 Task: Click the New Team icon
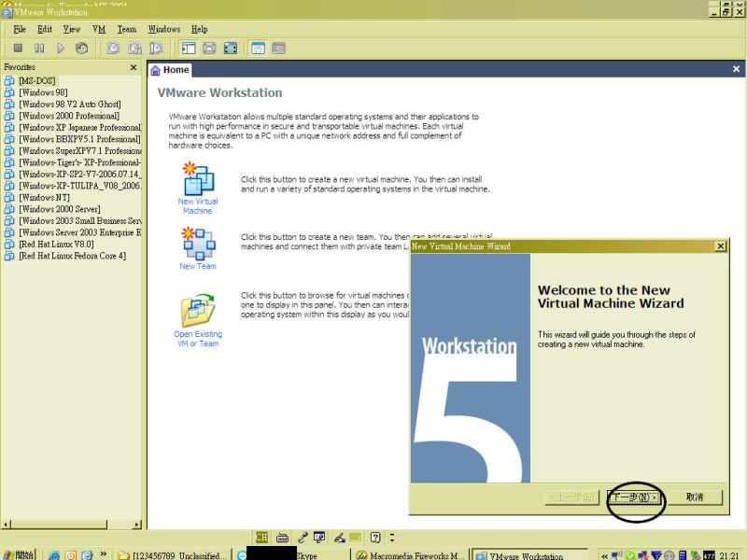198,243
